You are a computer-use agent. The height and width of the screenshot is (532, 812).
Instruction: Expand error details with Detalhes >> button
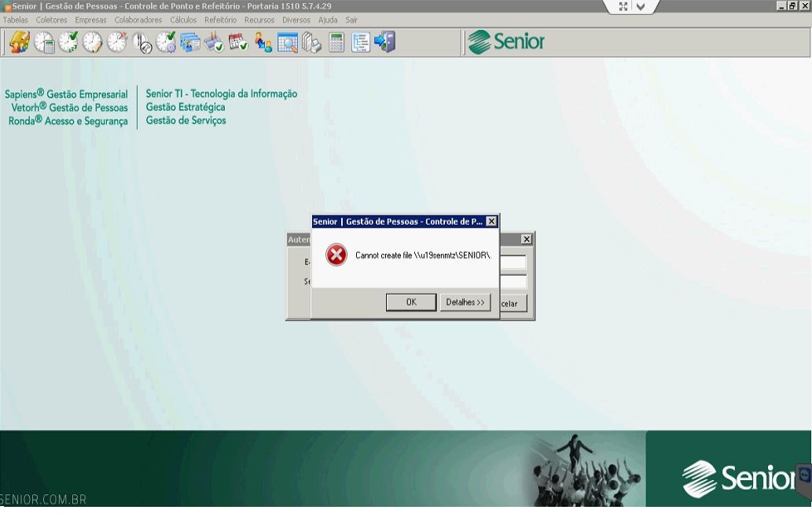coord(465,303)
